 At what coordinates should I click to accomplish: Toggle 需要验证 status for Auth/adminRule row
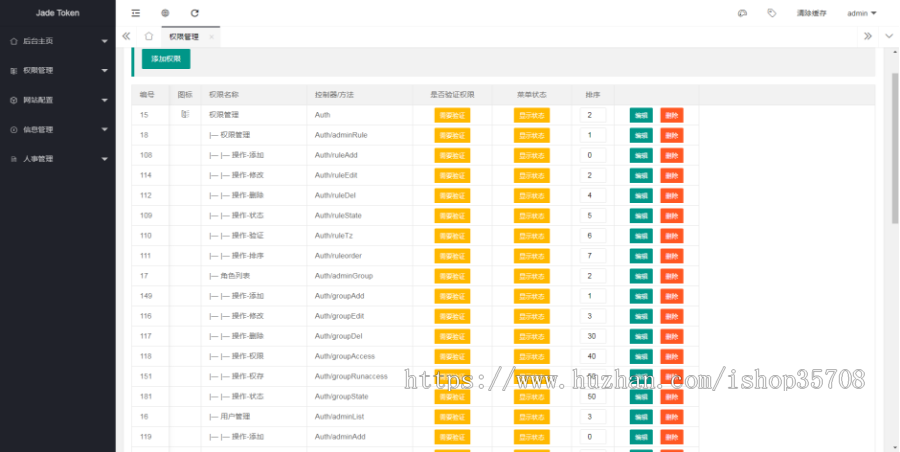pyautogui.click(x=452, y=135)
